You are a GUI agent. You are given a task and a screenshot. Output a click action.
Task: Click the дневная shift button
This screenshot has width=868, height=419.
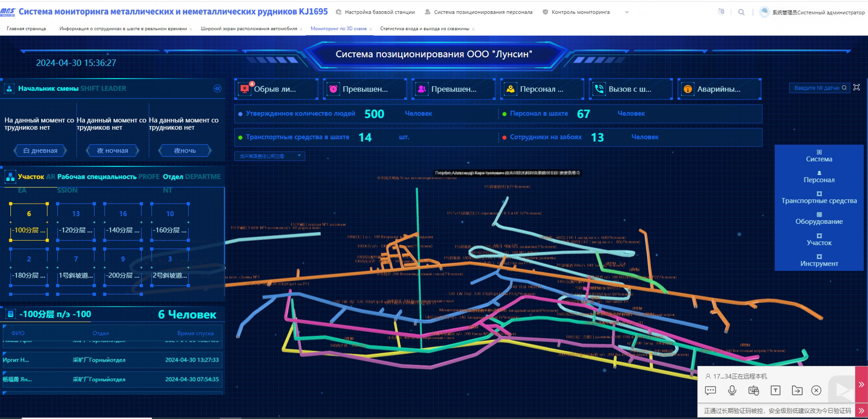40,151
